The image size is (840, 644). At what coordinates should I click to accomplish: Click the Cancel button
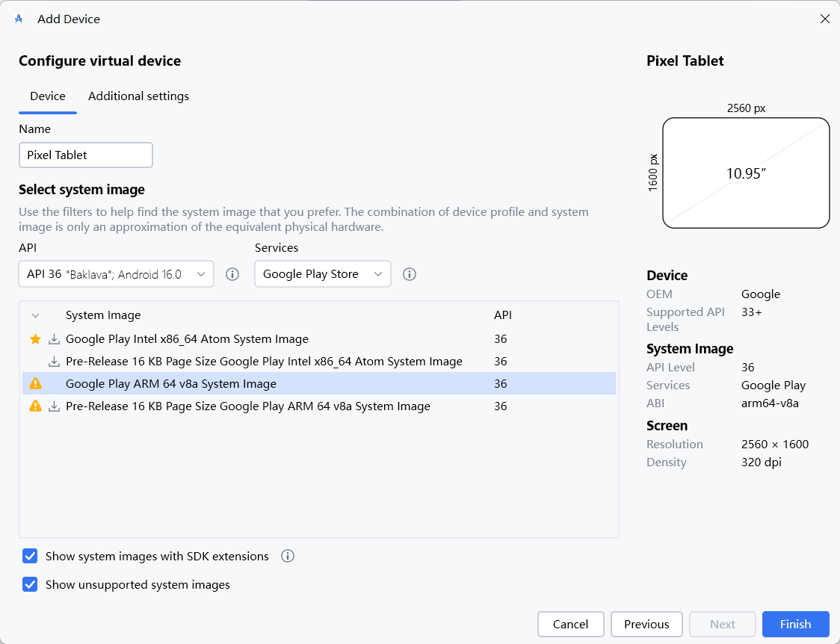[x=570, y=624]
